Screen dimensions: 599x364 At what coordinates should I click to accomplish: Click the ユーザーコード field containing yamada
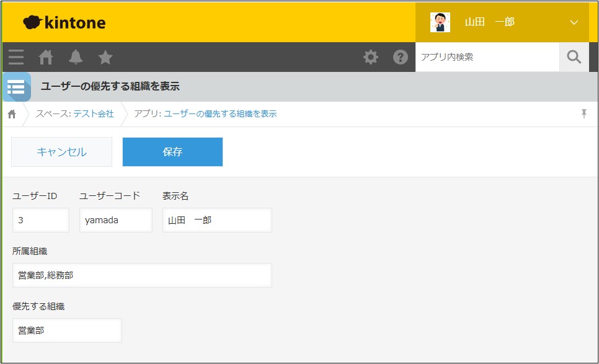116,220
